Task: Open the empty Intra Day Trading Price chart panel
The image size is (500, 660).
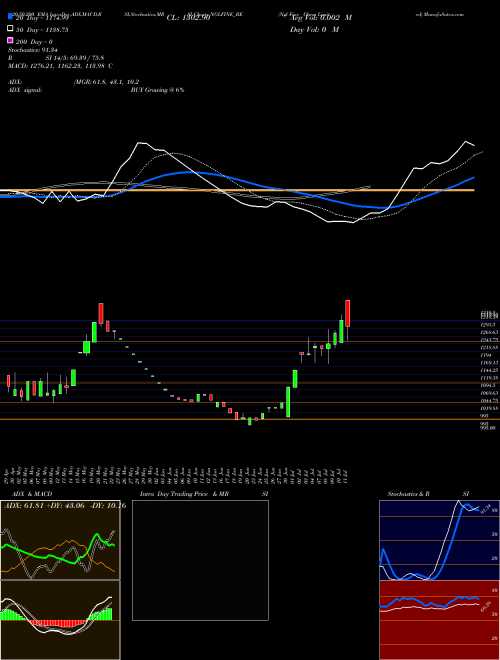Action: click(x=200, y=560)
